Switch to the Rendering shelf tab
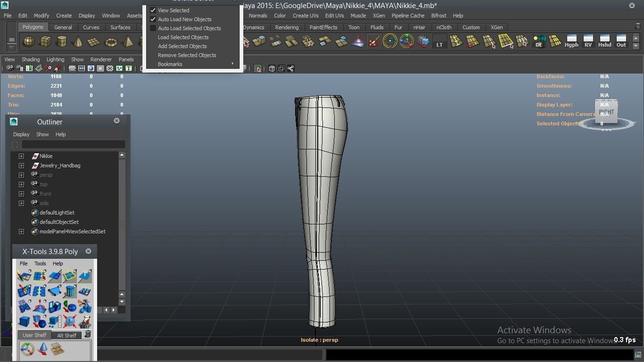The image size is (644, 362). pos(287,27)
